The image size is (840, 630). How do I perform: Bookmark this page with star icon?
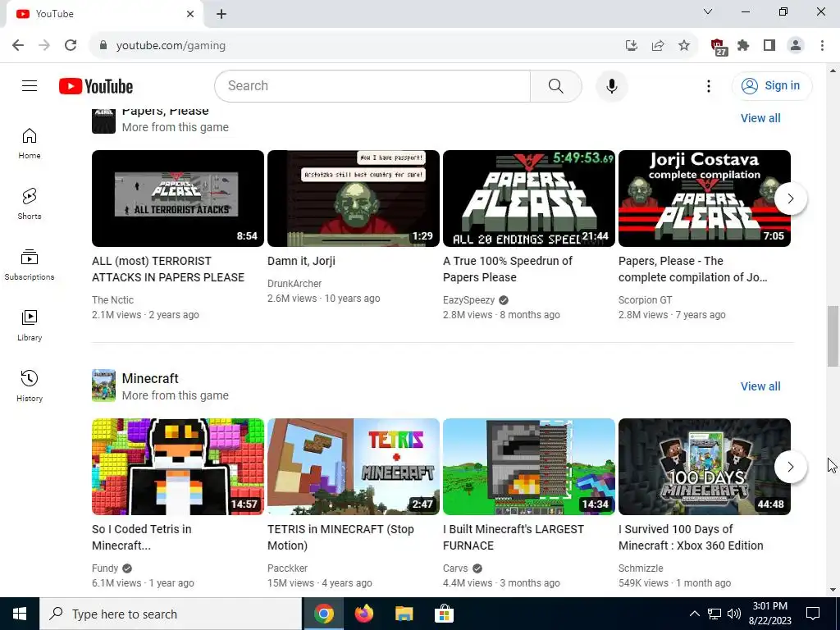[684, 46]
